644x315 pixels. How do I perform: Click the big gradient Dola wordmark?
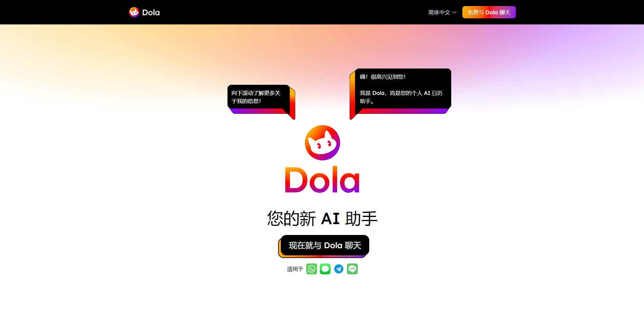pyautogui.click(x=322, y=180)
